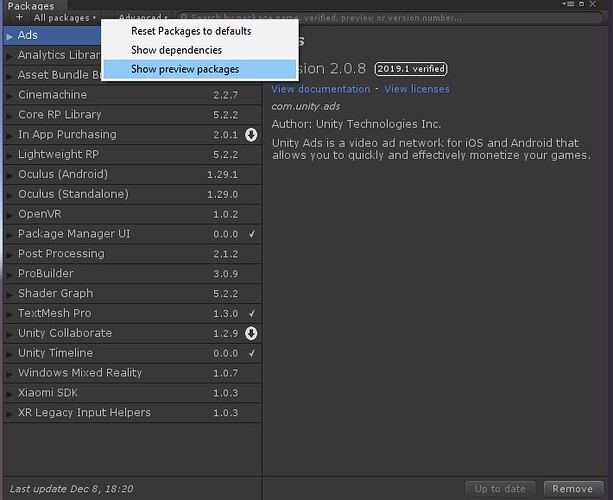This screenshot has width=613, height=500.
Task: Select the Post Processing package
Action: pos(61,254)
